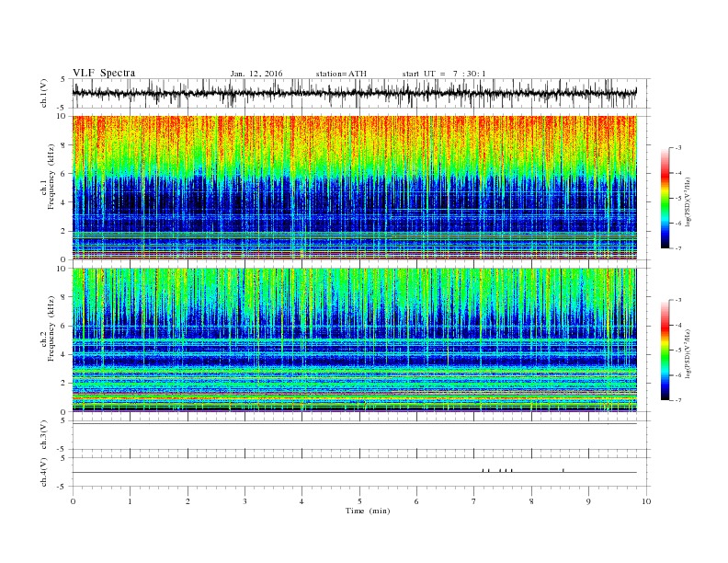The width and height of the screenshot is (728, 563).
Task: Click the ch.1 voltage waveform trace panel
Action: point(361,93)
